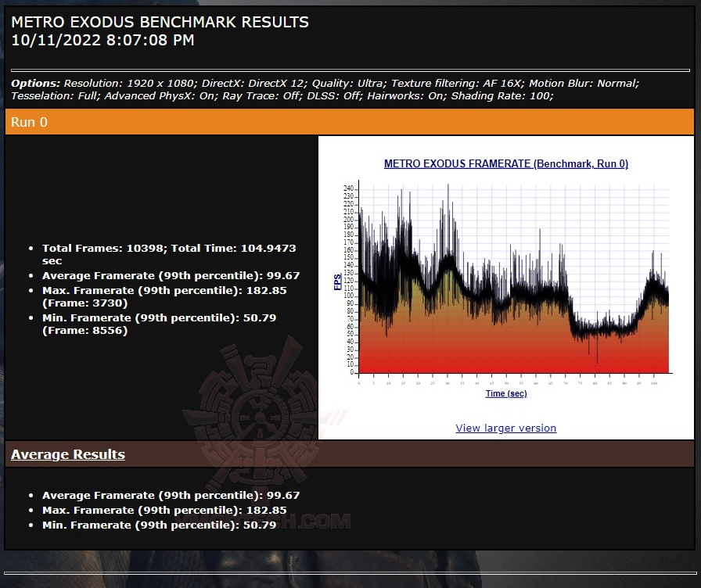Click the '(Frame: 8556)' text
The height and width of the screenshot is (588, 701).
85,330
